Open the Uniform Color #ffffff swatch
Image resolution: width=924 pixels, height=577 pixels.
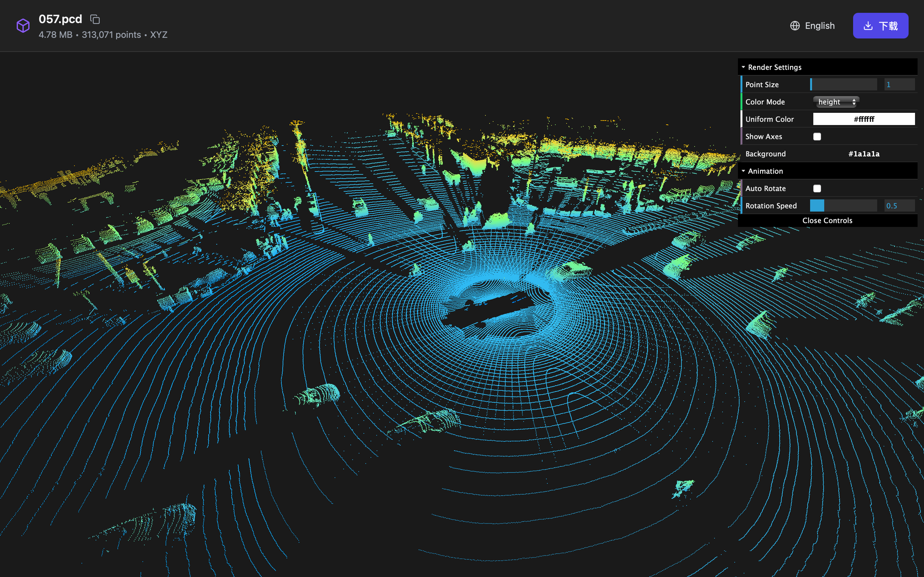tap(864, 119)
